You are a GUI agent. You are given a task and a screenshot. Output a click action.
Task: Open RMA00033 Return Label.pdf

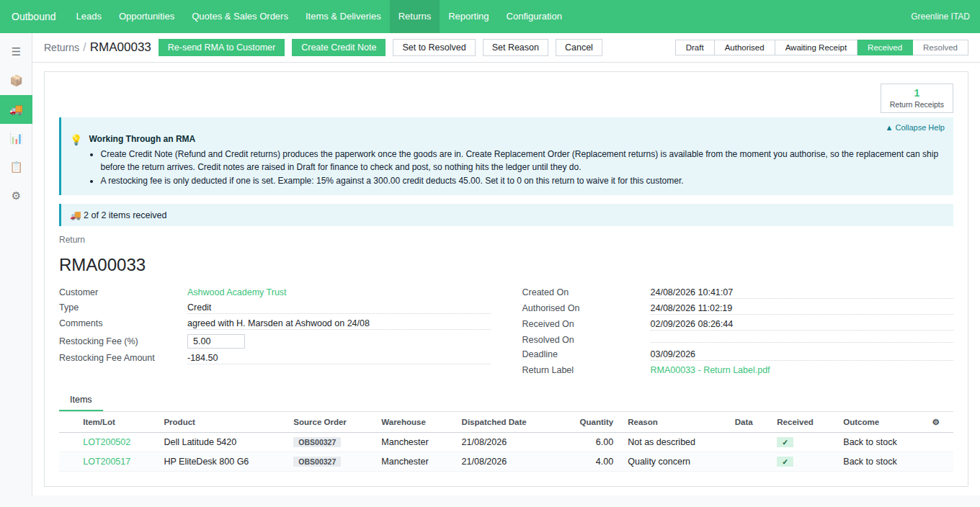tap(710, 370)
